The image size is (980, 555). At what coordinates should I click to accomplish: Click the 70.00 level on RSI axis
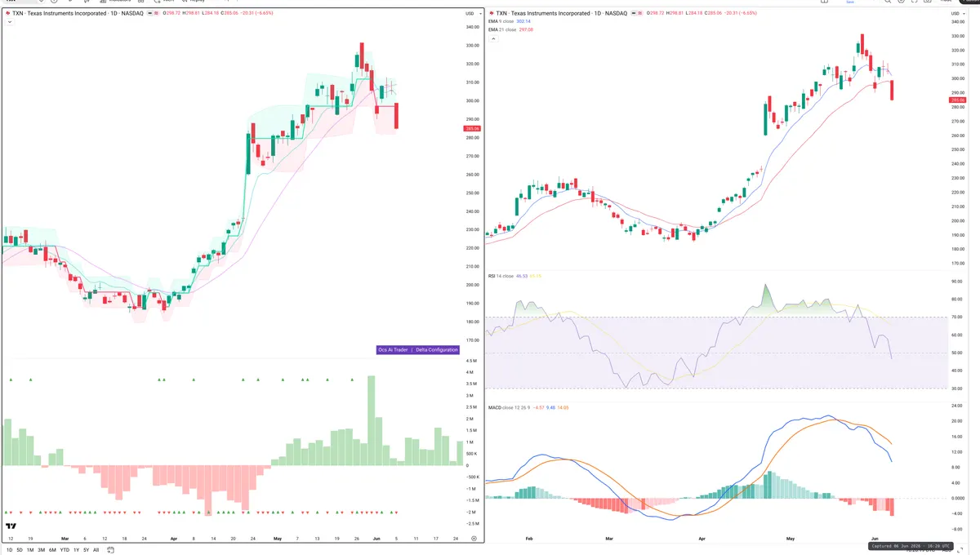957,317
